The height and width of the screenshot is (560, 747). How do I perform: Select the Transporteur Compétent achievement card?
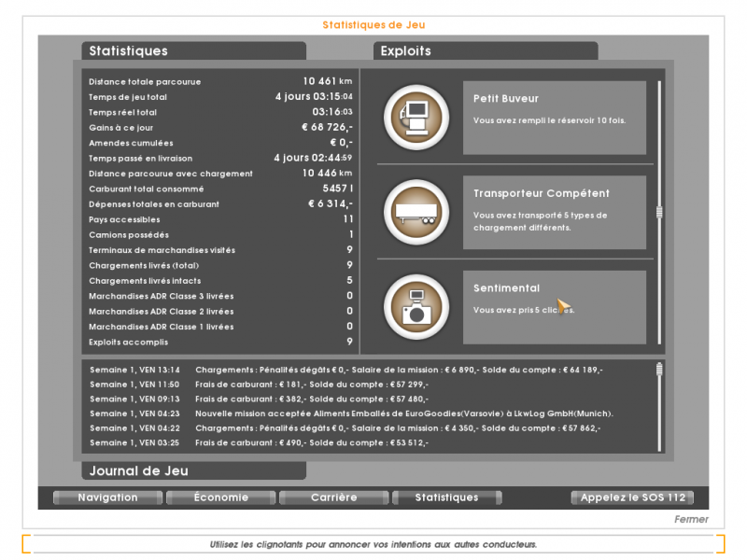tap(555, 213)
